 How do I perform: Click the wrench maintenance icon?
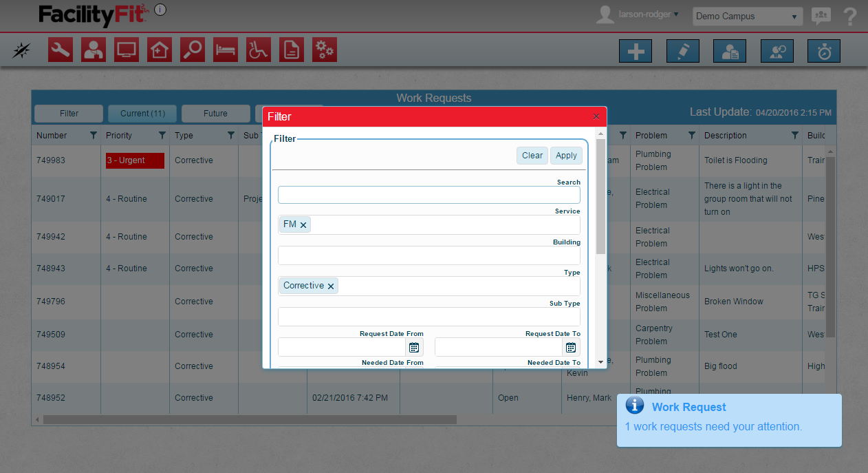(61, 50)
